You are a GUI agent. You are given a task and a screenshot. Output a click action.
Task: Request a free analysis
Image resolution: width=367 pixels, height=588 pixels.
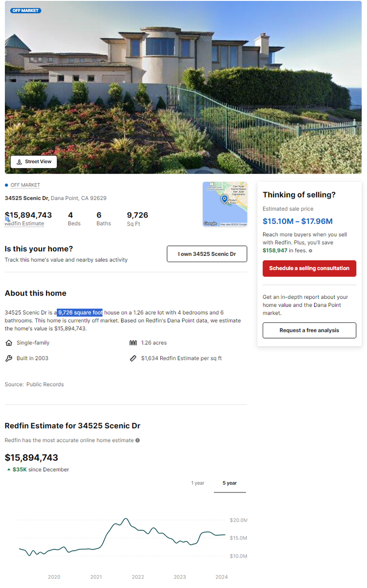(309, 330)
